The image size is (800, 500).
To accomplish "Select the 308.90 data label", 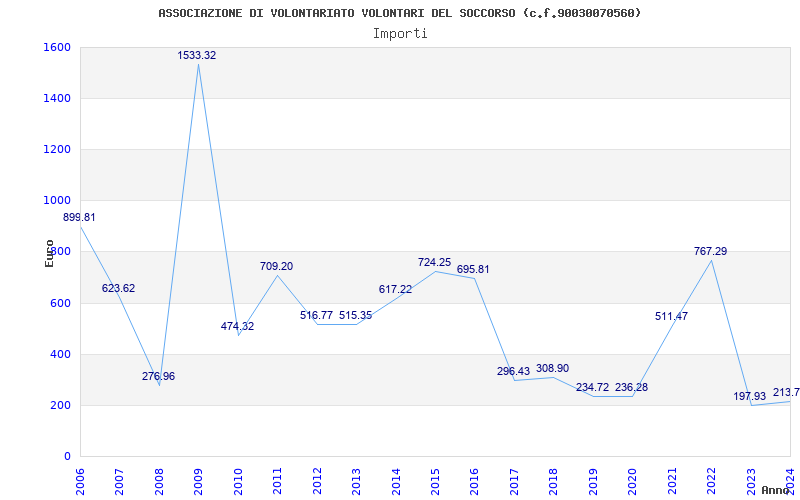I will pyautogui.click(x=553, y=368).
